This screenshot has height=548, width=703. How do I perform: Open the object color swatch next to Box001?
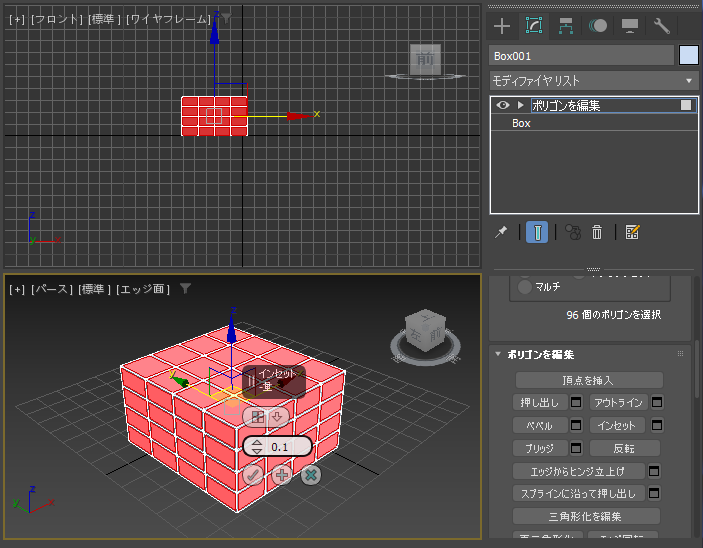(x=689, y=56)
